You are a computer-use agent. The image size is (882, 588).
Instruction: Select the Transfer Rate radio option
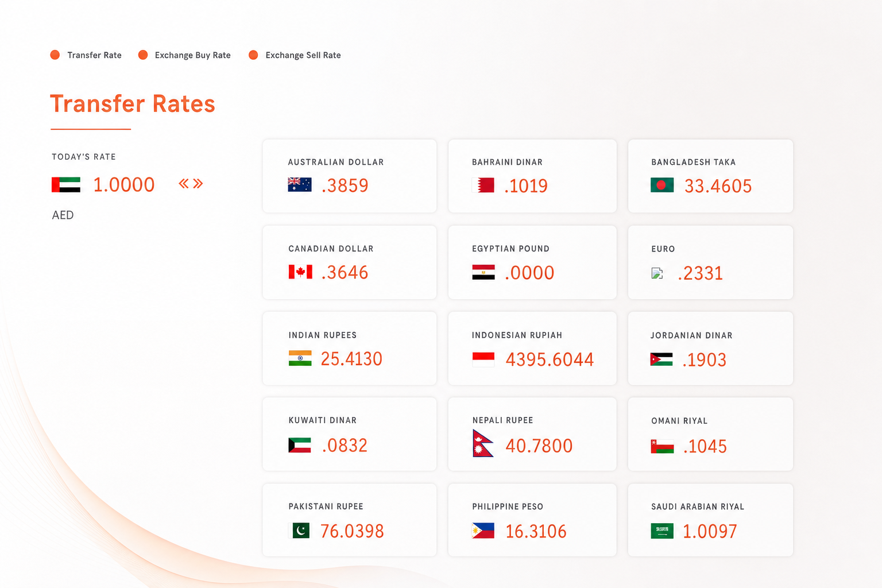coord(86,55)
